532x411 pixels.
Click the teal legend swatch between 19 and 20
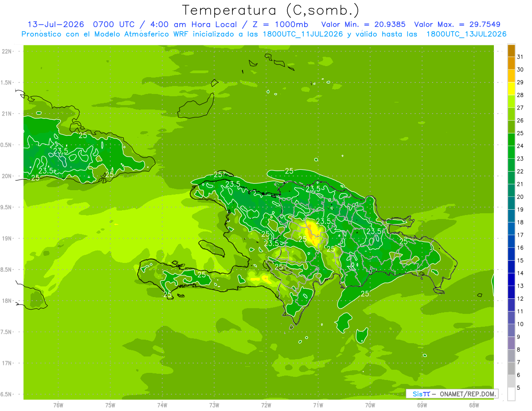tap(511, 203)
